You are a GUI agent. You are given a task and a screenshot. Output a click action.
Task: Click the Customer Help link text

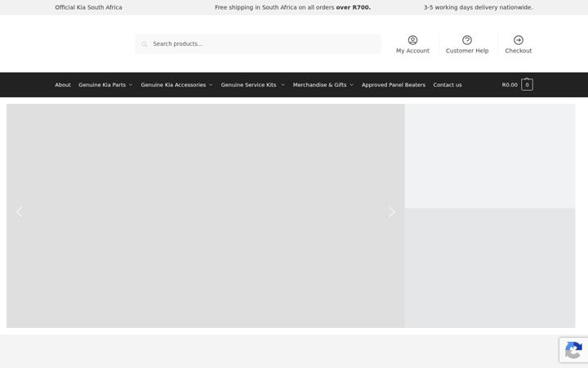467,51
